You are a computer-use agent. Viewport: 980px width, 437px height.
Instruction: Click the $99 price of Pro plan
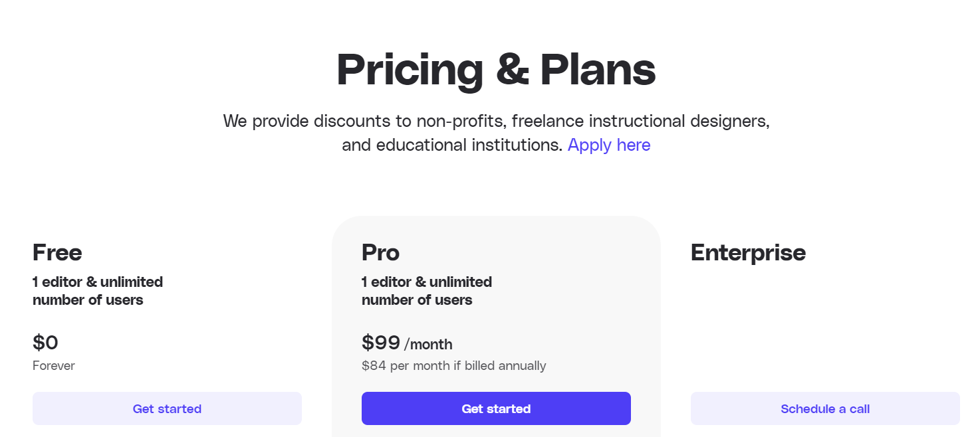point(381,343)
